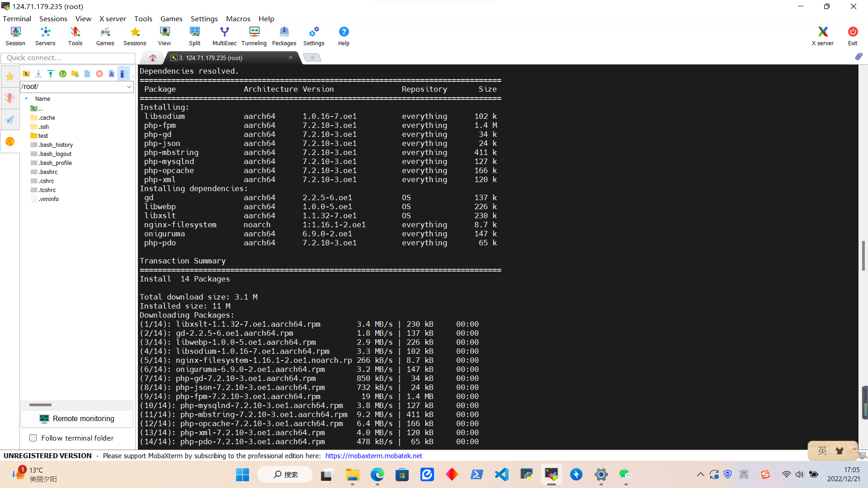Viewport: 868px width, 488px height.
Task: Create a new folder in SFTP browser
Action: coord(75,74)
